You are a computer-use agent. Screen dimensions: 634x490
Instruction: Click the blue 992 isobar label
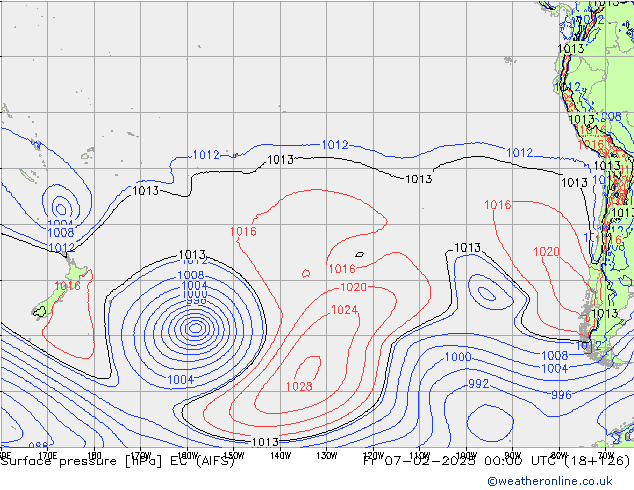point(478,383)
